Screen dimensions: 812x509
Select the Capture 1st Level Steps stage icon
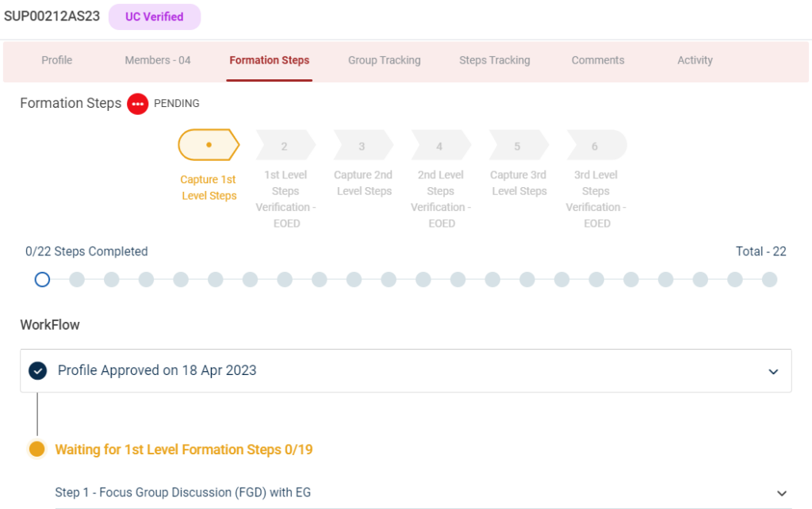click(209, 145)
